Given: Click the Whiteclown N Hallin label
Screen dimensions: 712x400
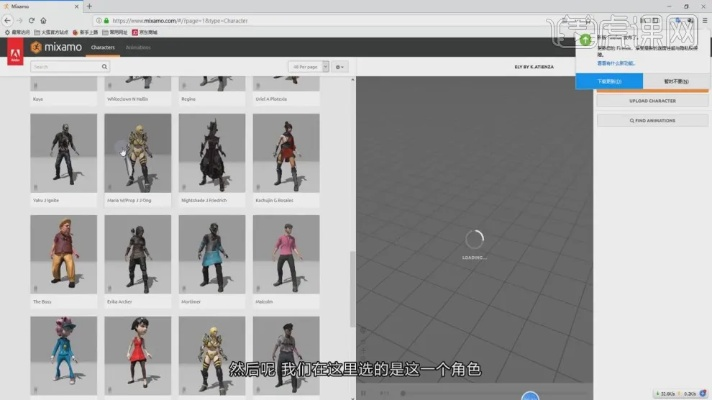Looking at the screenshot, I should click(128, 99).
